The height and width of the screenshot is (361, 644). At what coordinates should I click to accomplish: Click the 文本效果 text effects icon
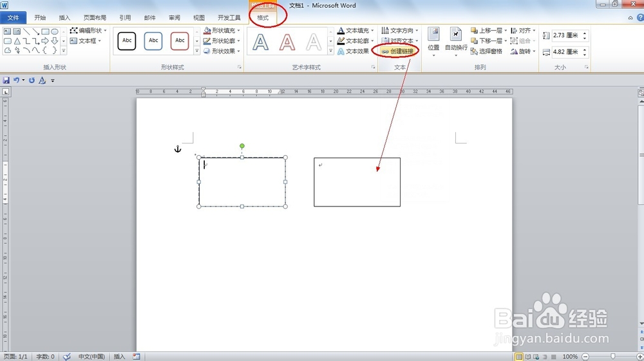[x=341, y=51]
